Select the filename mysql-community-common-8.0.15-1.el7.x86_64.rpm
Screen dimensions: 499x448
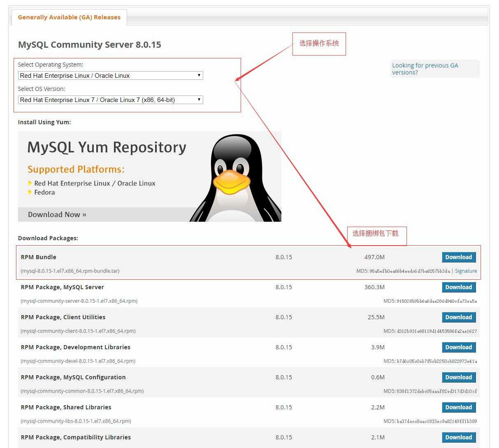click(x=82, y=391)
